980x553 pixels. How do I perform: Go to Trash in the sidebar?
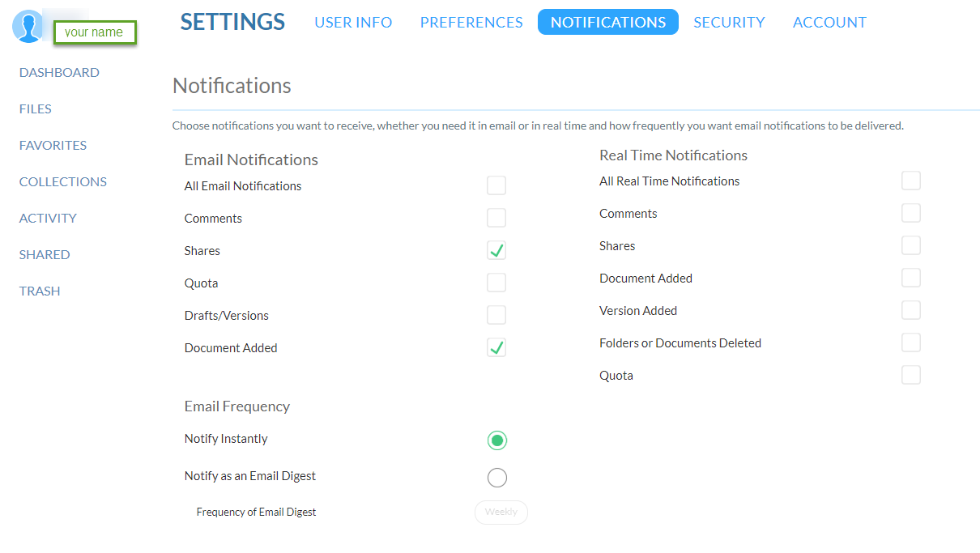tap(40, 291)
